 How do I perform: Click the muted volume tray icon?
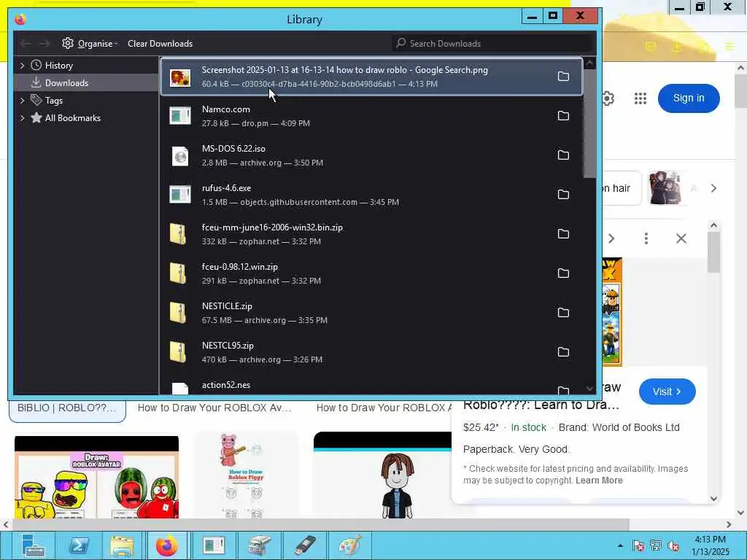(x=673, y=545)
